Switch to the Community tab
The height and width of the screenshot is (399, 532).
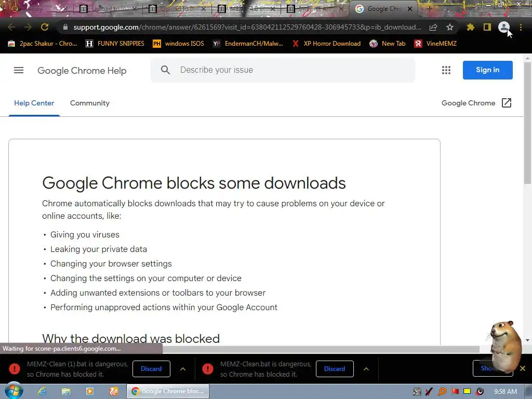89,103
